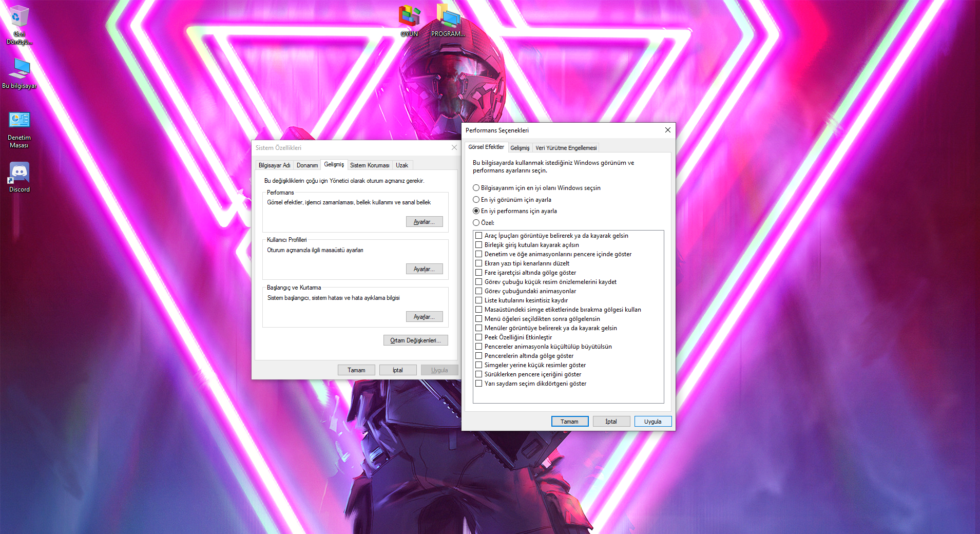980x534 pixels.
Task: Enable 'Masaüstündeki simge etiketlerinde bırakma gölgesi kullan'
Action: point(478,310)
